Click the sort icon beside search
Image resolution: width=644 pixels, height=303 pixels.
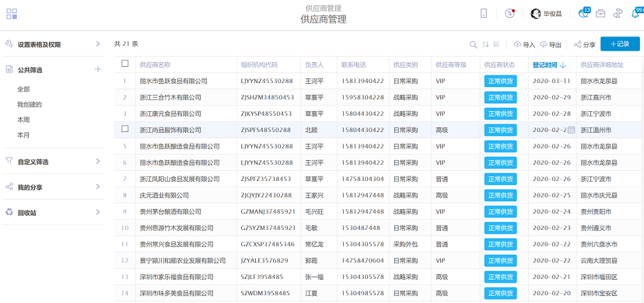485,44
